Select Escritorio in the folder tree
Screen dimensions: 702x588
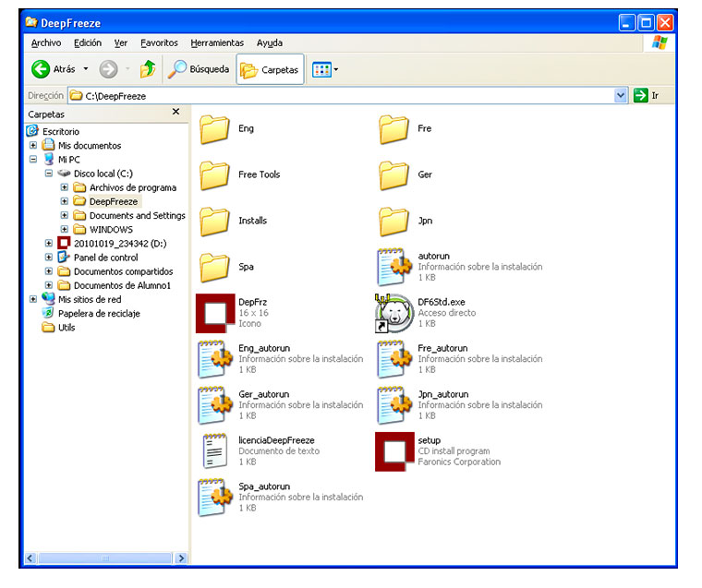click(61, 132)
